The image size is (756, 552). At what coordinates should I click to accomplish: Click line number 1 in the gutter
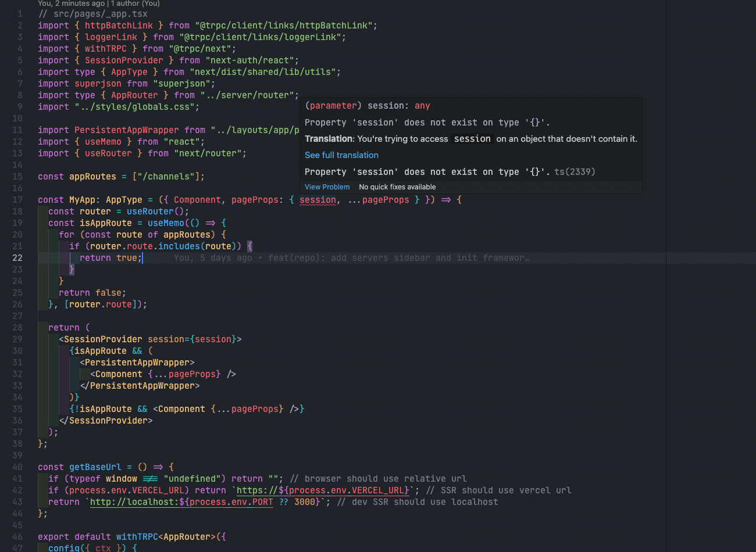(20, 14)
